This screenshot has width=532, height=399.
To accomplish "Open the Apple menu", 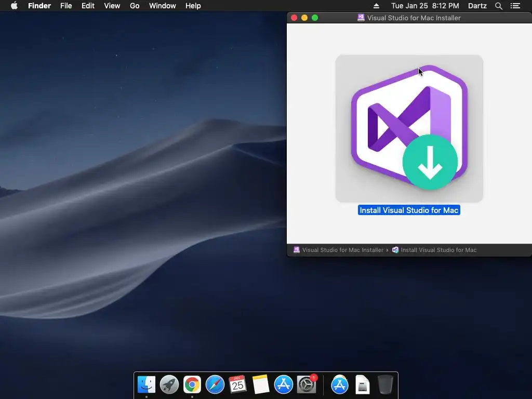I will coord(14,6).
